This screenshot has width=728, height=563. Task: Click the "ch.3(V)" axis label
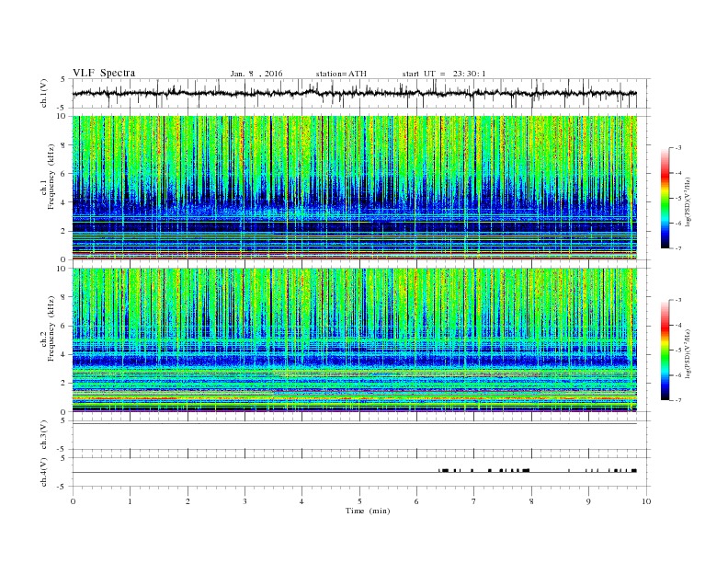44,435
